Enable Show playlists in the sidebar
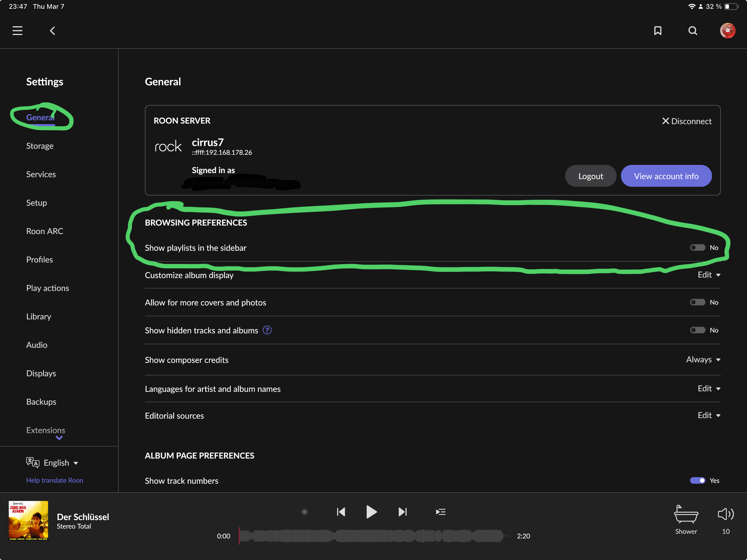Viewport: 747px width, 560px height. 697,247
